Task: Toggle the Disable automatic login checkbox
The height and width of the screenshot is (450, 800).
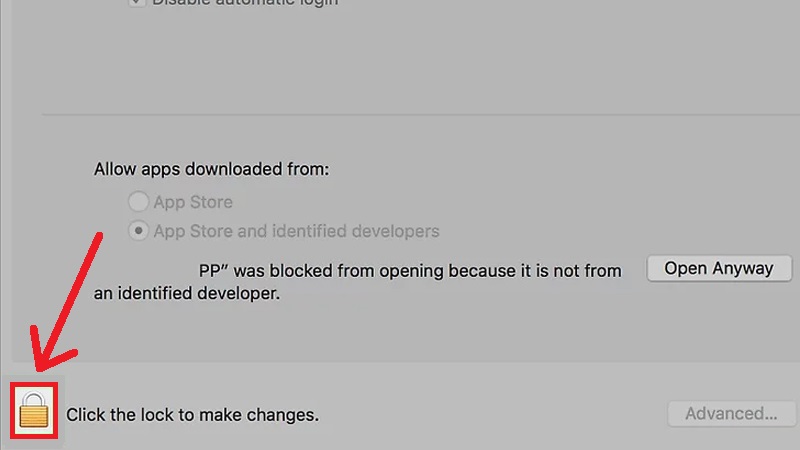Action: [137, 2]
